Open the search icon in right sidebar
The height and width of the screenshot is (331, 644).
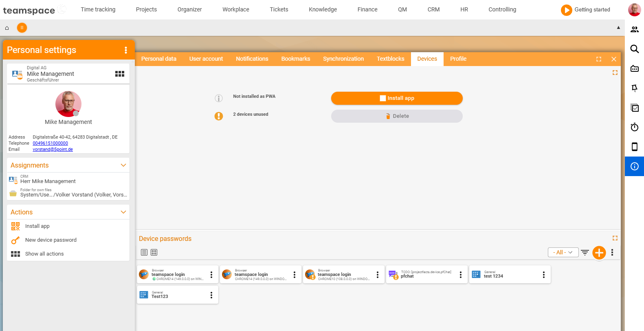[634, 49]
